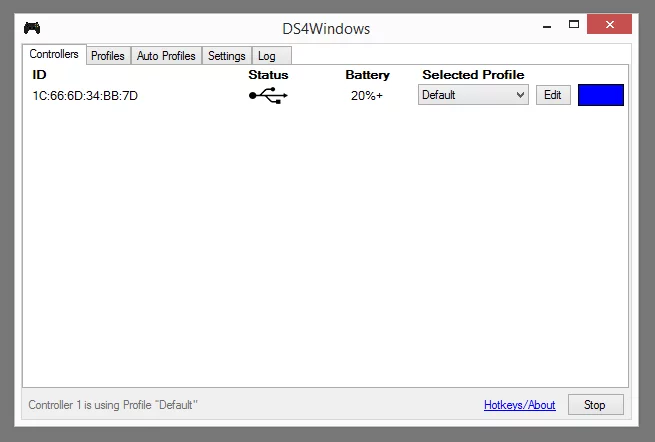The image size is (655, 442).
Task: View the Log tab
Action: coord(267,56)
